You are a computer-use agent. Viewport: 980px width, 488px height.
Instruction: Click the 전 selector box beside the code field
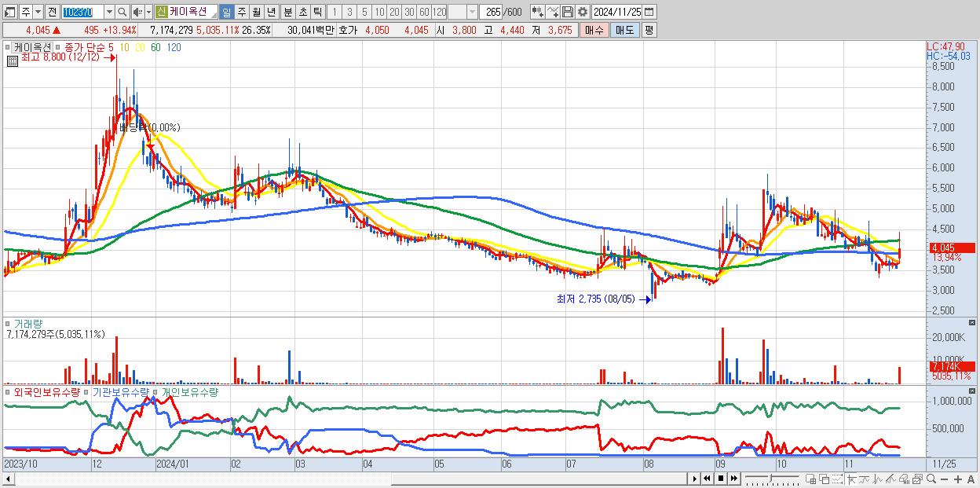(x=52, y=12)
